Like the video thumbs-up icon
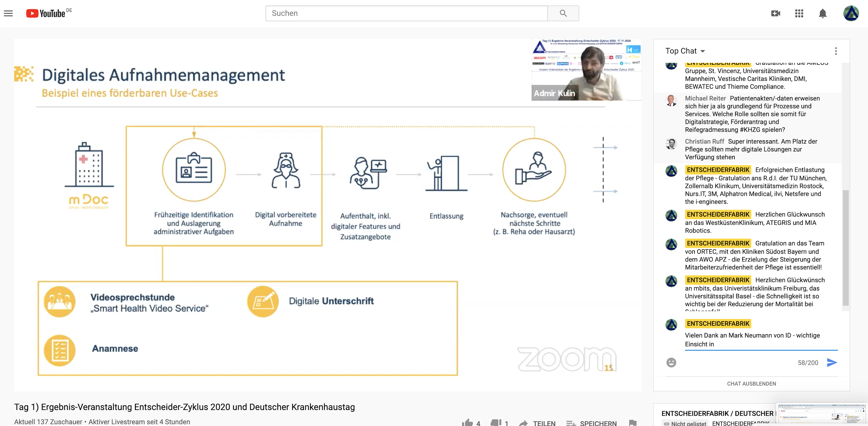The height and width of the screenshot is (426, 868). (467, 423)
